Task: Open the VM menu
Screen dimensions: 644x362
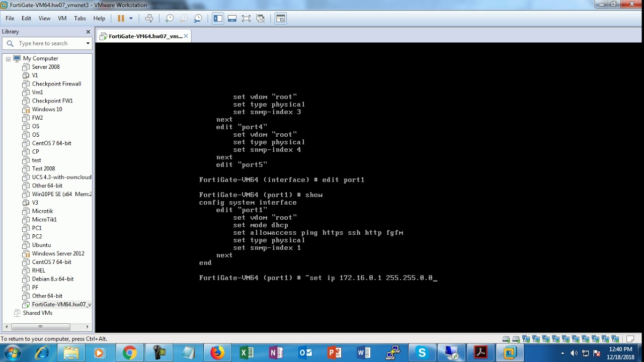Action: pyautogui.click(x=62, y=18)
